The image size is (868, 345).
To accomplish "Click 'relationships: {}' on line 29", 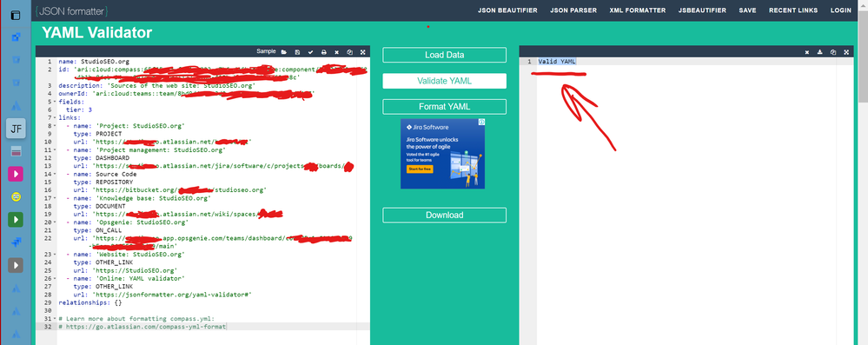I will 90,303.
